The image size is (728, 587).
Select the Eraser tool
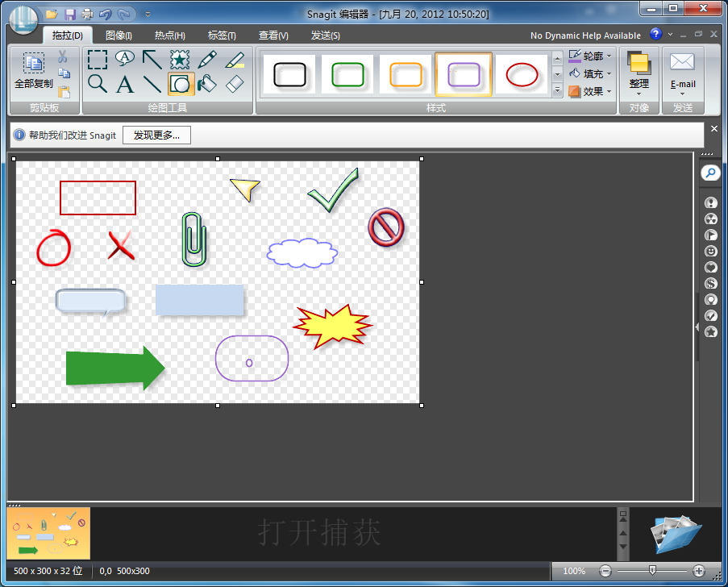point(235,84)
